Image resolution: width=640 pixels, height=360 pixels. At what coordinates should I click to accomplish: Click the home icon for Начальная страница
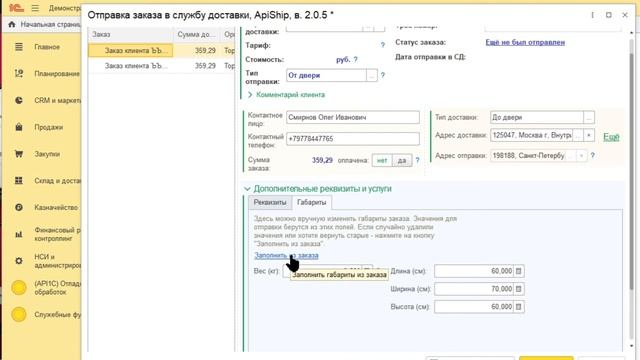click(12, 24)
